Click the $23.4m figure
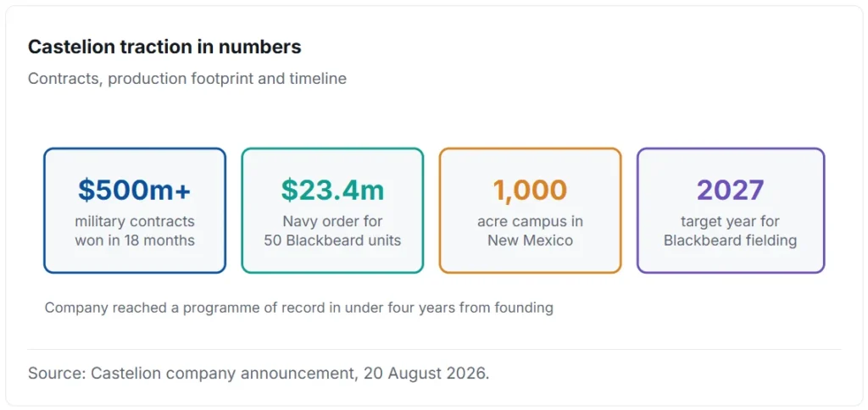The image size is (868, 410). pos(332,190)
